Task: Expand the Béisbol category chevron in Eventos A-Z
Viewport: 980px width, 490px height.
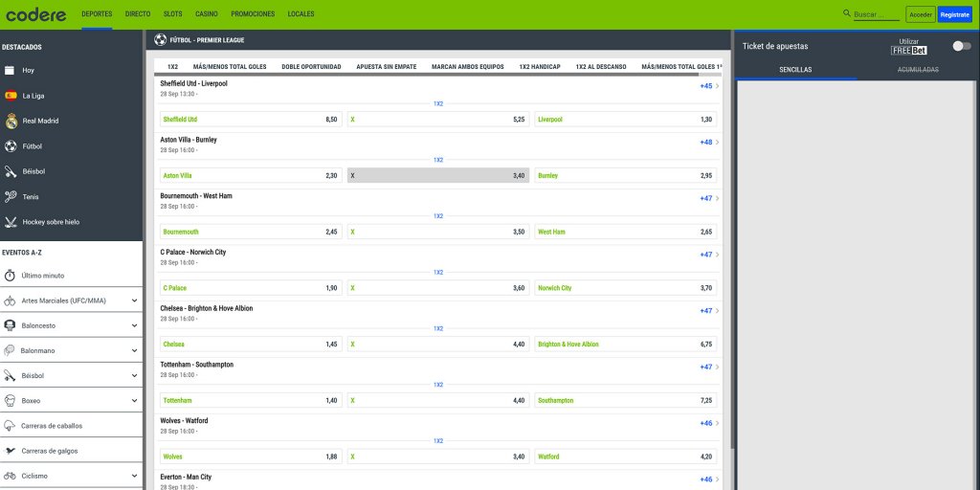Action: (x=134, y=375)
